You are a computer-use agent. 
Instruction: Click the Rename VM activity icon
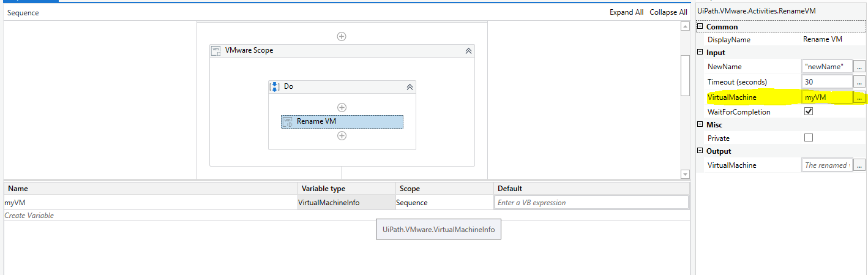(x=288, y=121)
